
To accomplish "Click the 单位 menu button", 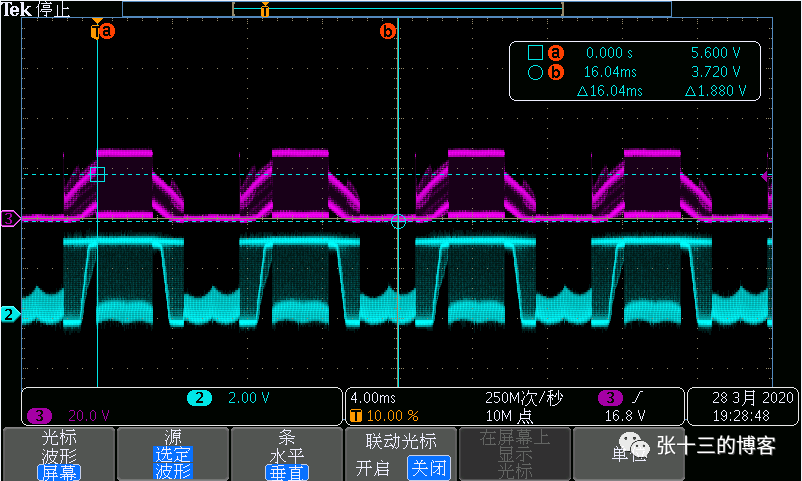I will tap(629, 454).
